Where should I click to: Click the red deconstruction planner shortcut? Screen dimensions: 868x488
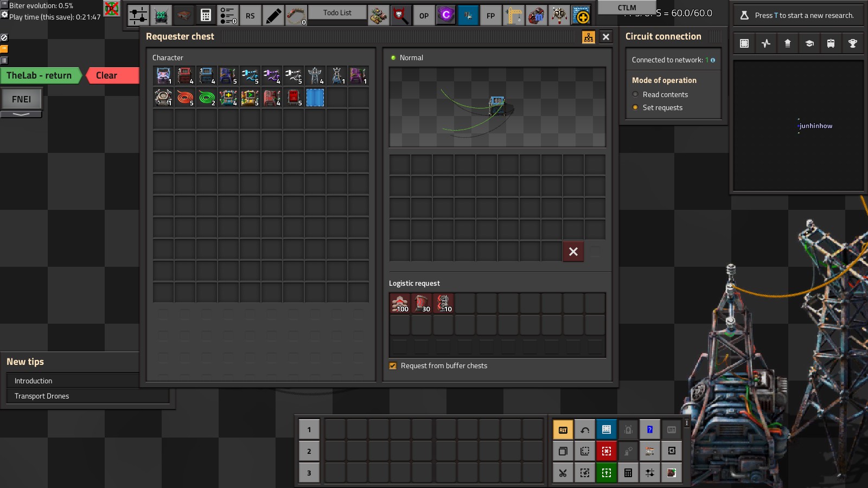point(606,451)
